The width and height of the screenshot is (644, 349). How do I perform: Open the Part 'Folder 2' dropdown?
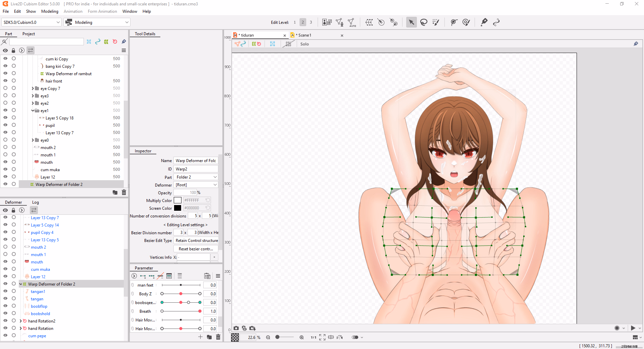click(x=196, y=177)
